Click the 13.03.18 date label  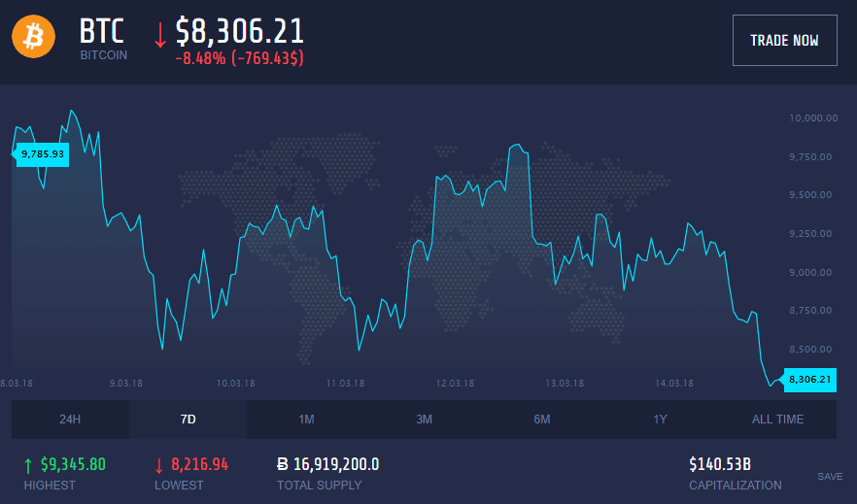point(565,384)
